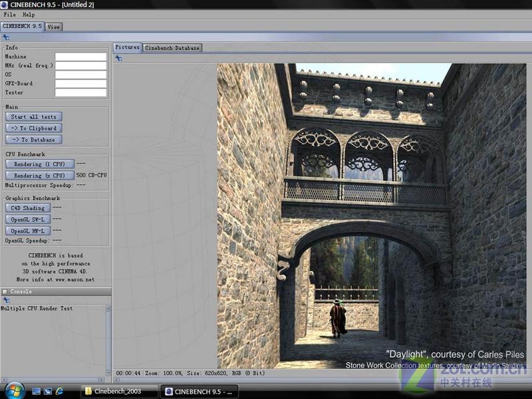Click the Tester input field
The image size is (532, 399).
80,92
